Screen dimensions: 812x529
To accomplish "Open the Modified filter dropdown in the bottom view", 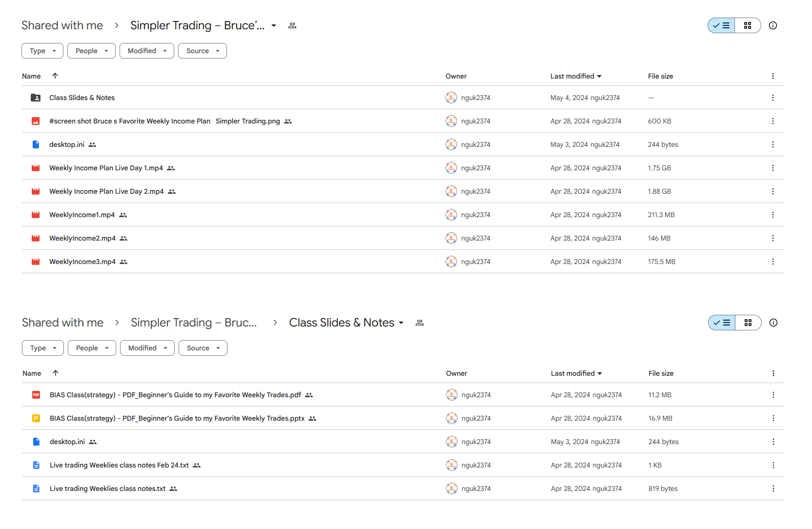I will pos(147,348).
